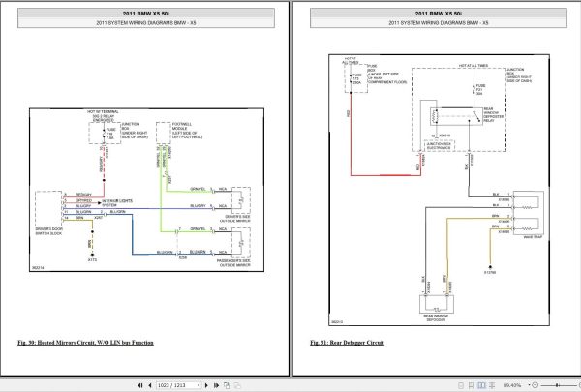This screenshot has height=392, width=581.
Task: Click the rear defogger wiring diagram image
Action: coord(439,190)
